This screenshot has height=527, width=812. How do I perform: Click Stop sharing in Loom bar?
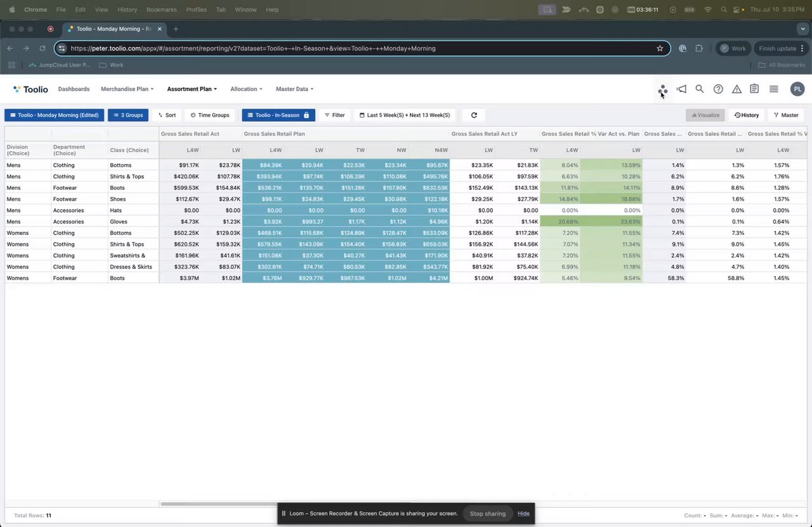click(488, 514)
